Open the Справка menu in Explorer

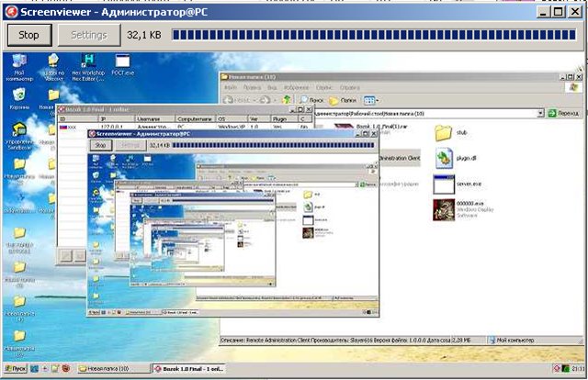click(349, 88)
